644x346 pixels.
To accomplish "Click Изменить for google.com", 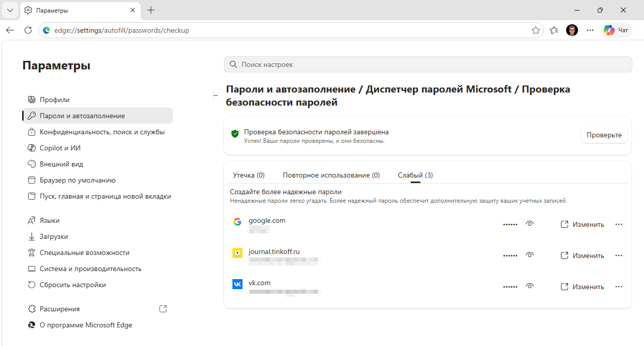I will click(x=582, y=224).
